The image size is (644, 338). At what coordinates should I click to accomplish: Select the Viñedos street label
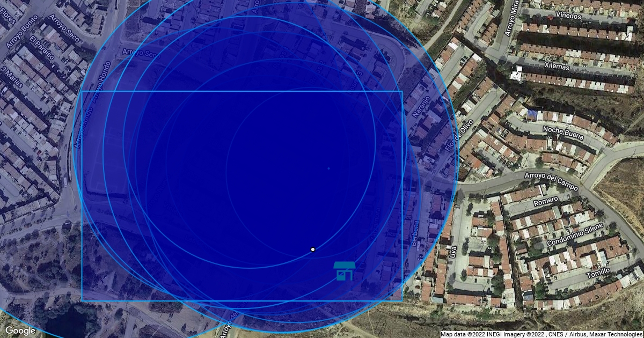click(568, 16)
